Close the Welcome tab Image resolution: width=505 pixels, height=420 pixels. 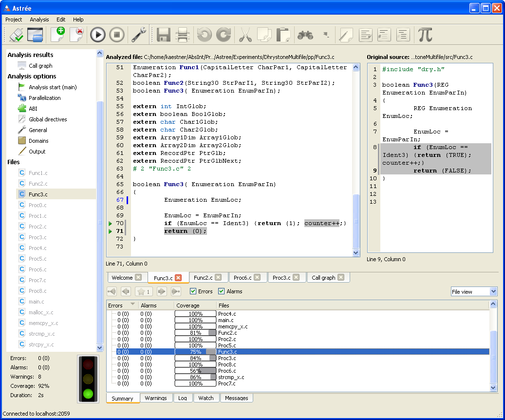[x=138, y=277]
